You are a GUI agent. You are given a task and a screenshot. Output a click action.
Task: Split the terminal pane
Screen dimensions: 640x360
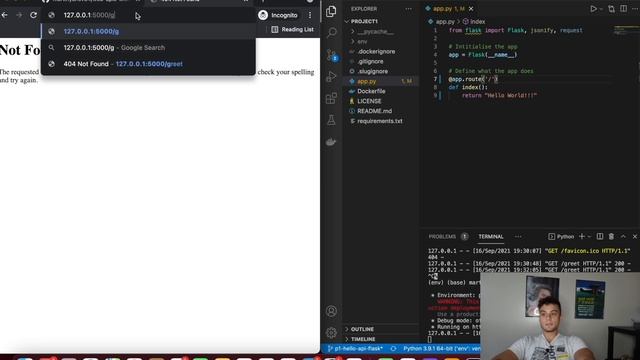point(600,236)
